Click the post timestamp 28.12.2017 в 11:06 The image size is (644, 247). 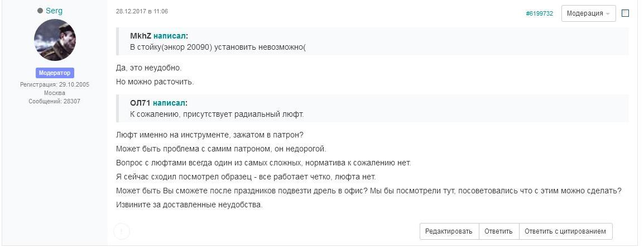(142, 12)
